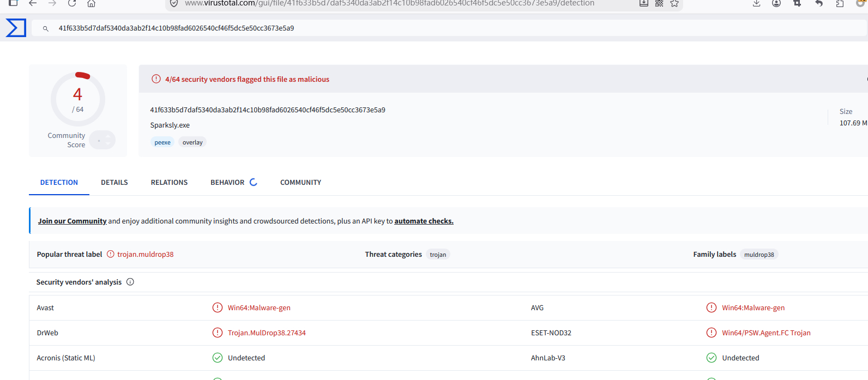Screen dimensions: 868x380
Task: Go back with the browser back arrow
Action: pos(33,3)
